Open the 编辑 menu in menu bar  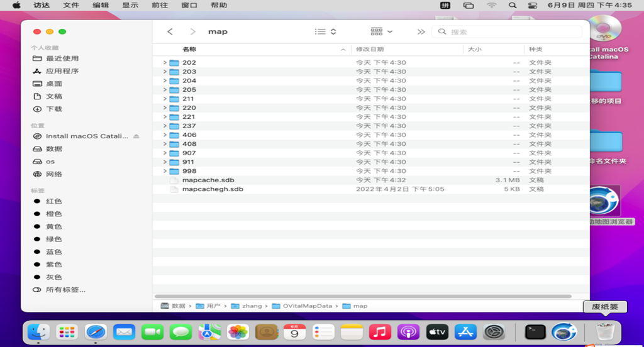(x=101, y=5)
